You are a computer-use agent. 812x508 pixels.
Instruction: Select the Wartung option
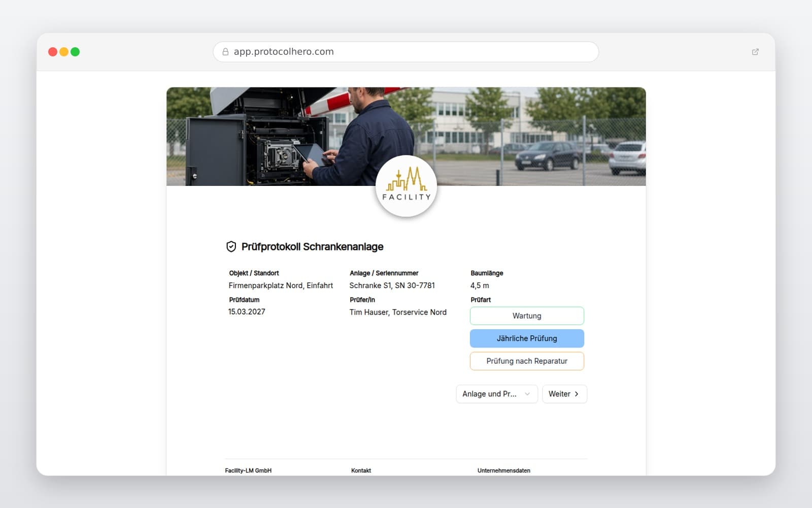[x=527, y=316]
